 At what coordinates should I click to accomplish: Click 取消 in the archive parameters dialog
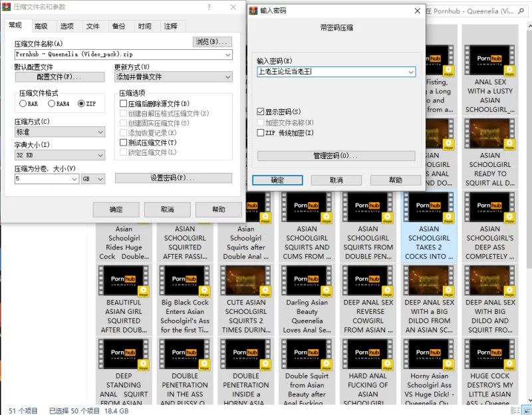point(168,209)
